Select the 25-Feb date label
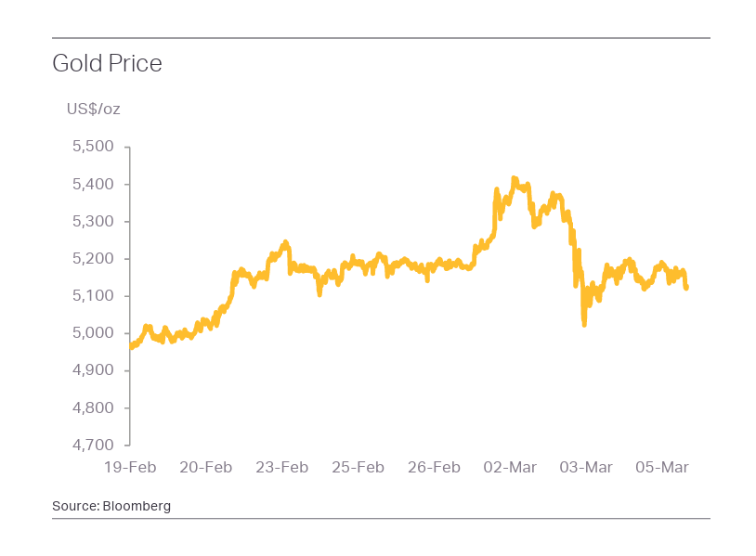 [x=358, y=467]
